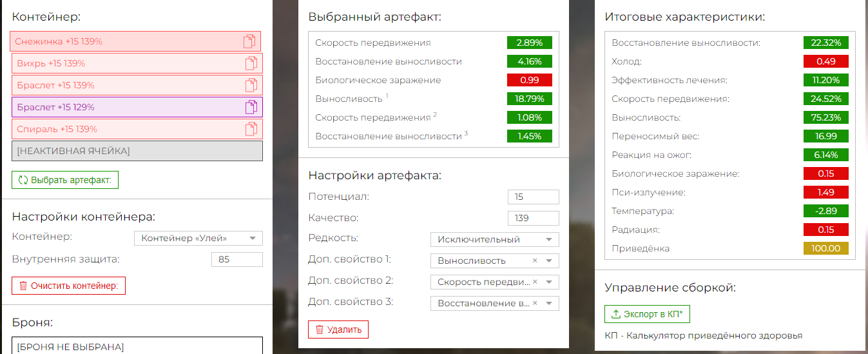Viewport: 868px width, 354px height.
Task: Click the Выбрать артефакт button
Action: [65, 180]
